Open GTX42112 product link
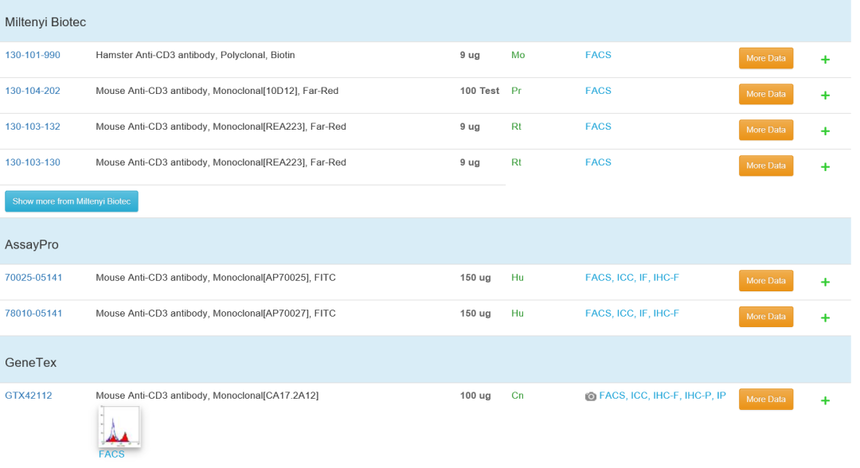The width and height of the screenshot is (860, 468). coord(28,396)
